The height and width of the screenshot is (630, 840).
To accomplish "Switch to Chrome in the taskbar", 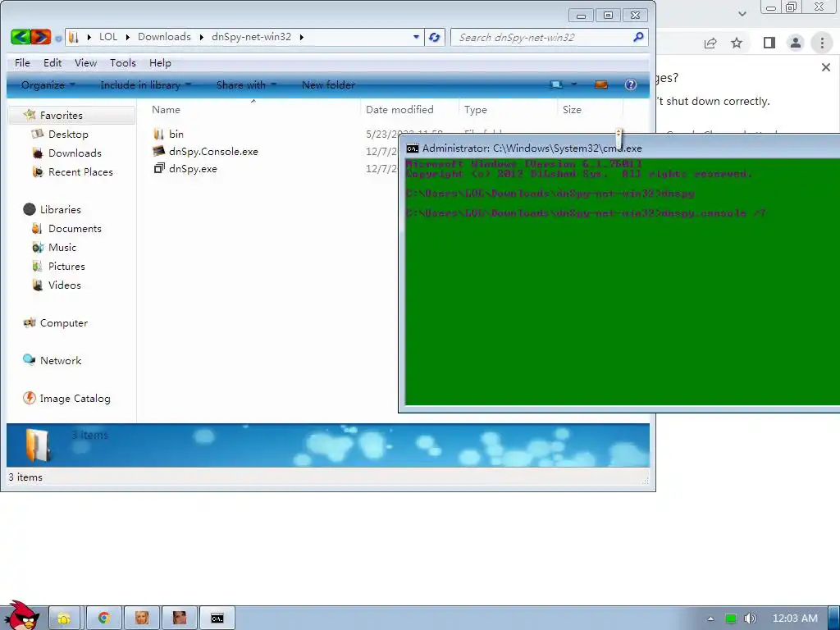I will pos(103,619).
